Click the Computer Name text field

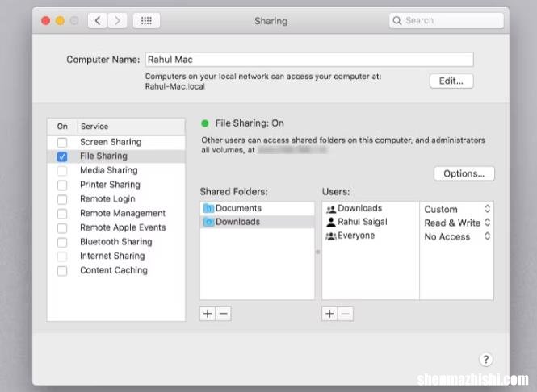pyautogui.click(x=309, y=60)
